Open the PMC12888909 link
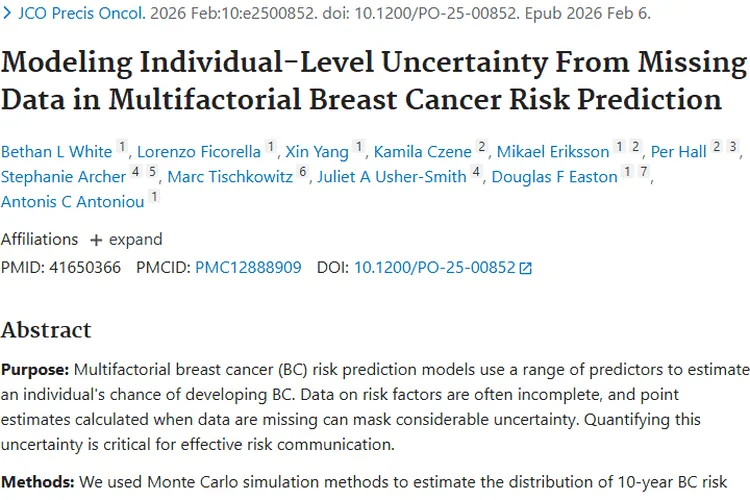The height and width of the screenshot is (500, 750). tap(248, 268)
